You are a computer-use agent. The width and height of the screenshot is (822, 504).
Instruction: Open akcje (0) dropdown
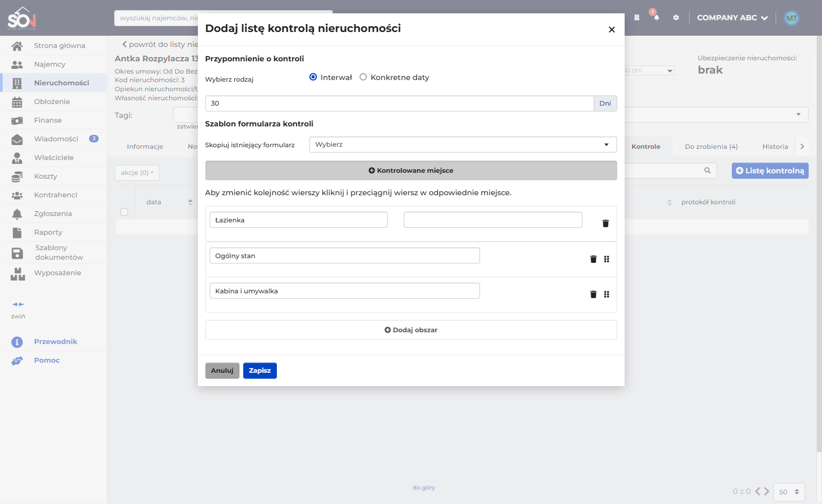tap(137, 173)
